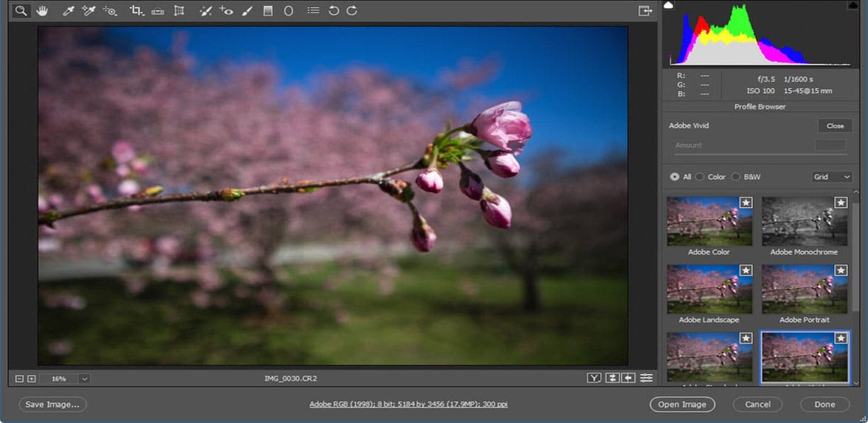Toggle favorite star on Adobe Color
Viewport: 868px width, 423px height.
pos(746,203)
